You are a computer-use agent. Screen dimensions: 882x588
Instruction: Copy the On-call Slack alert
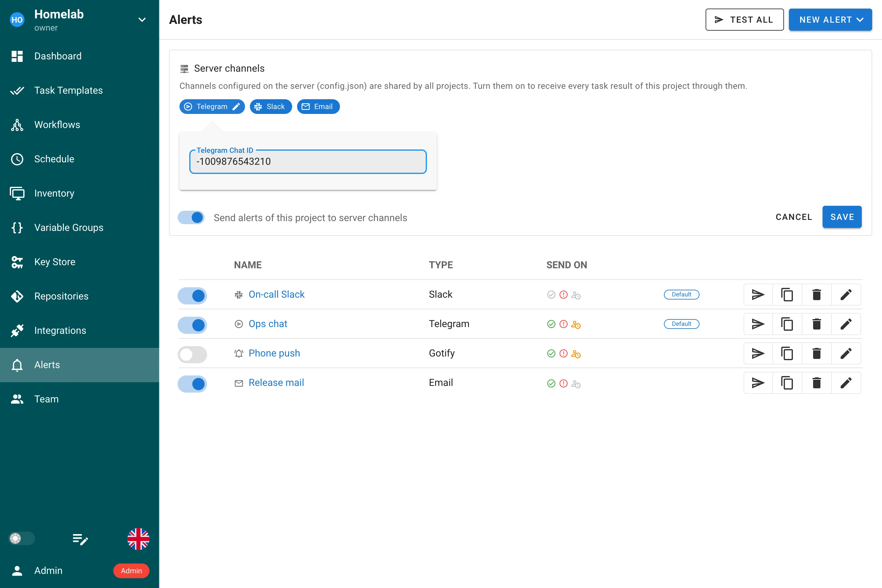[787, 295]
